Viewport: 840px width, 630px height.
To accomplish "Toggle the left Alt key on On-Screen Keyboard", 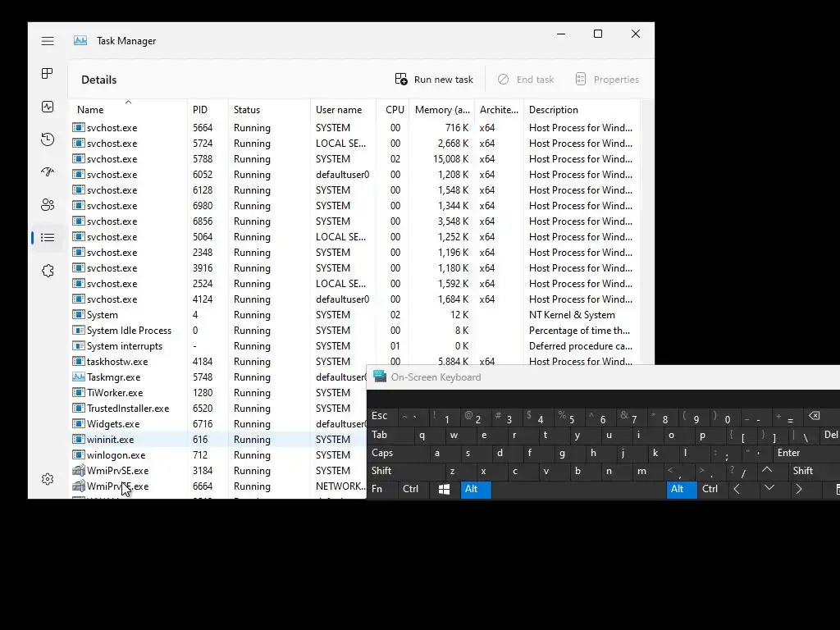I will (x=477, y=489).
